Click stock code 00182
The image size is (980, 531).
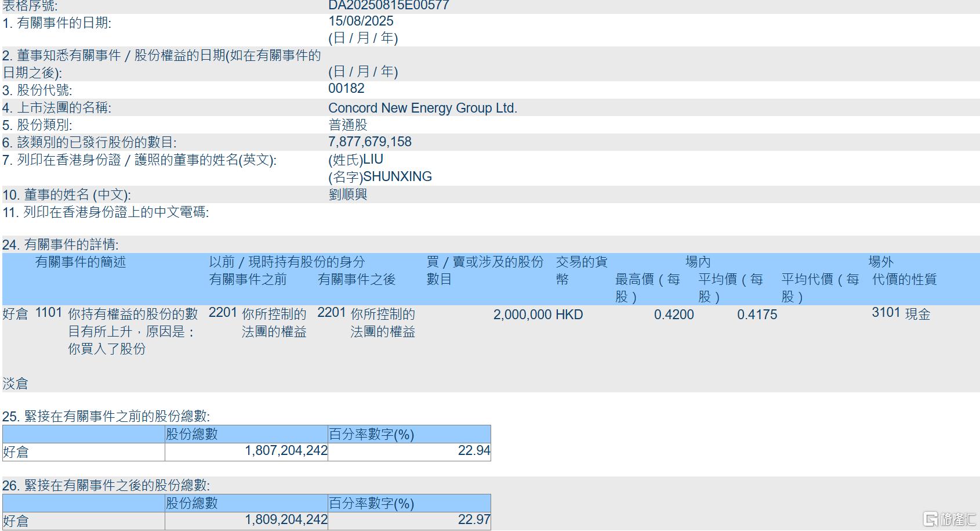pos(346,88)
